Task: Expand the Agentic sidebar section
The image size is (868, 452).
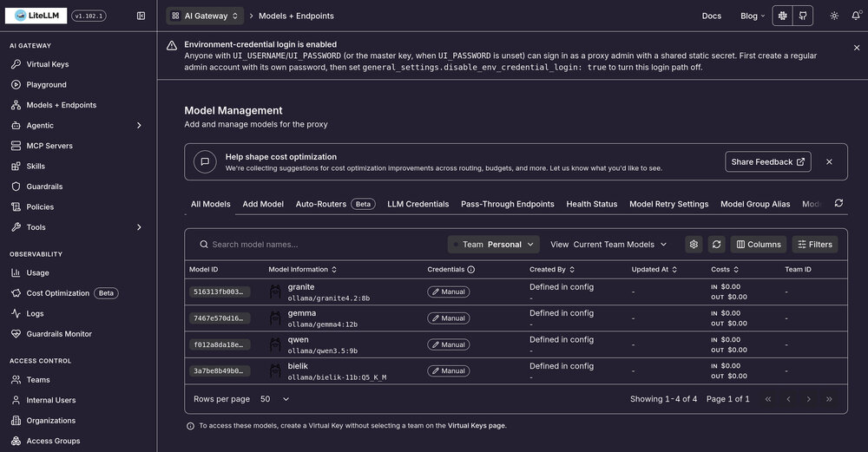Action: pyautogui.click(x=78, y=126)
